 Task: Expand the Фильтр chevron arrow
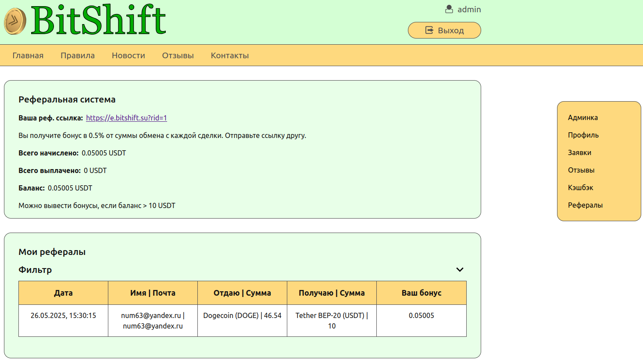tap(460, 270)
